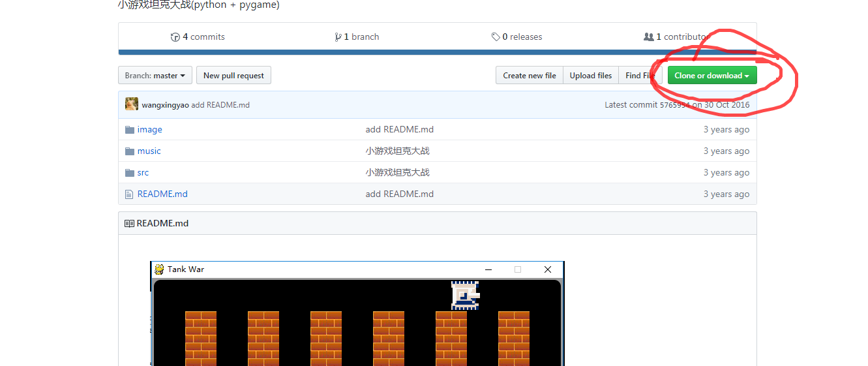This screenshot has height=366, width=868.
Task: Click the music row's 3 years ago timestamp
Action: tap(726, 151)
